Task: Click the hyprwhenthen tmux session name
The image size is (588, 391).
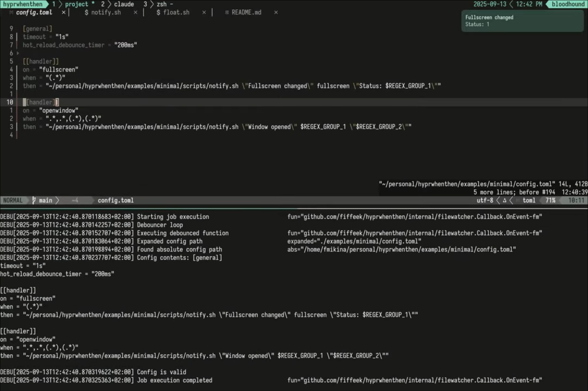Action: [23, 4]
